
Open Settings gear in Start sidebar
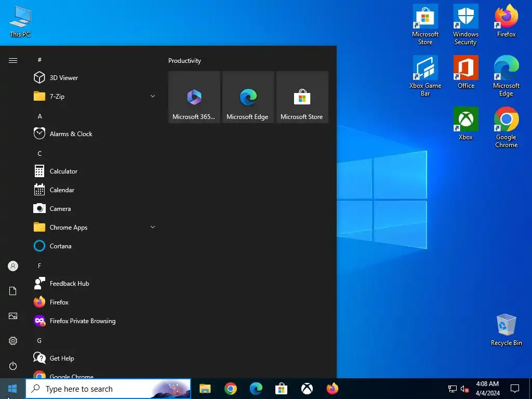(x=13, y=341)
